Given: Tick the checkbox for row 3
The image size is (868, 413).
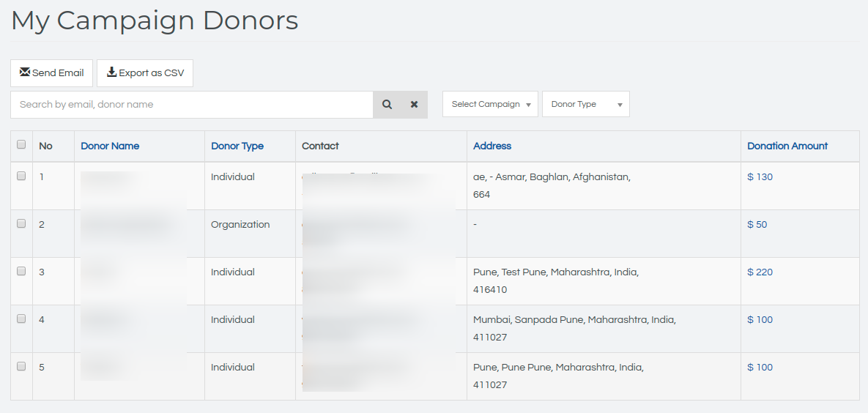Looking at the screenshot, I should click(x=21, y=271).
